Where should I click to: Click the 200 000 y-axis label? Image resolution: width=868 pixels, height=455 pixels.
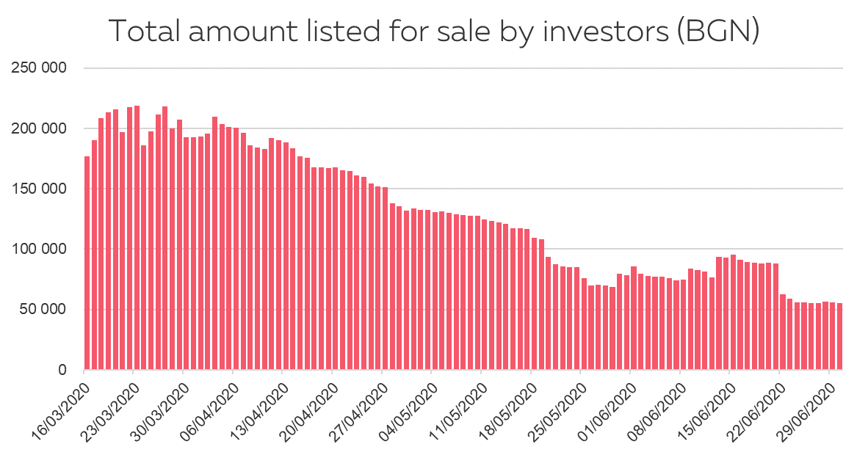(40, 128)
